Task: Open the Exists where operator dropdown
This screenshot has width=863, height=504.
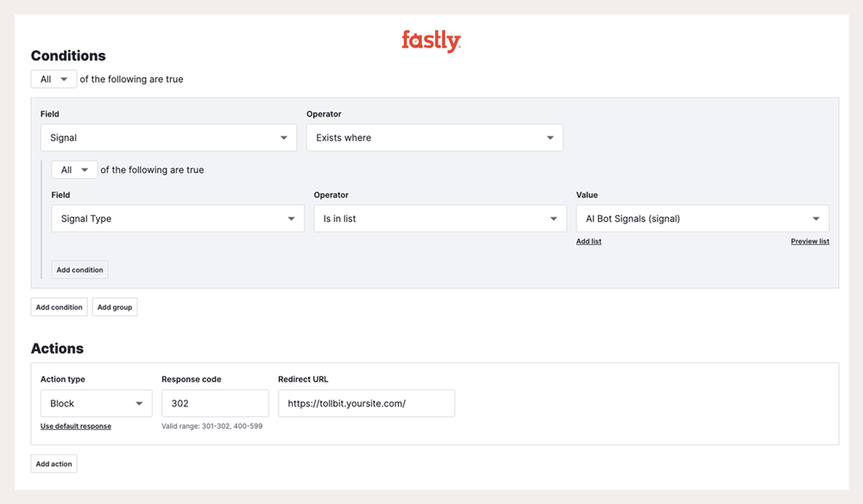Action: point(434,138)
